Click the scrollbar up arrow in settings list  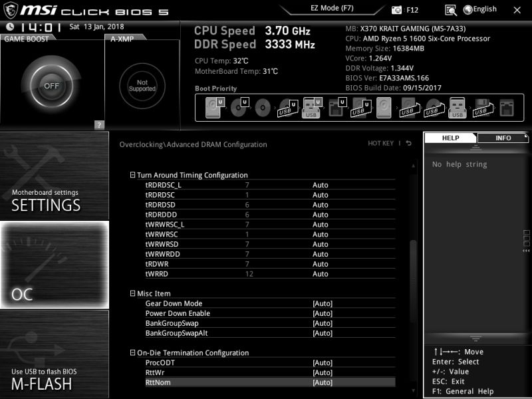413,166
